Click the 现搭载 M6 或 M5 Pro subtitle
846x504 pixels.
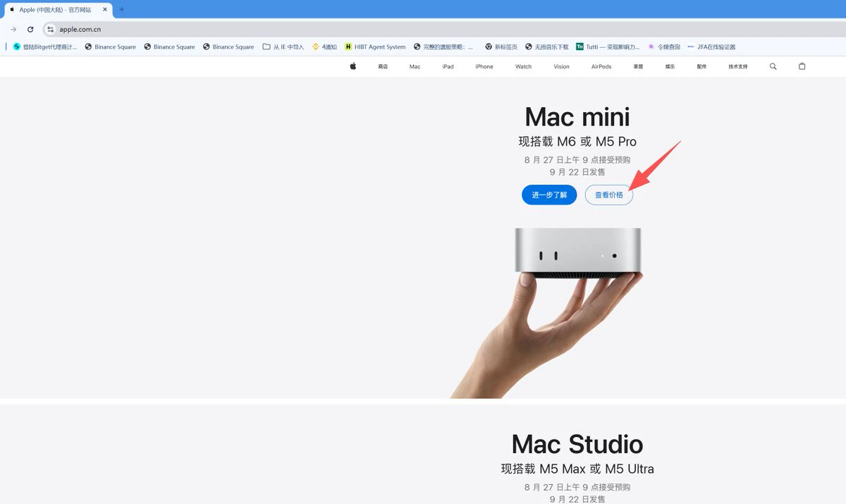(577, 142)
